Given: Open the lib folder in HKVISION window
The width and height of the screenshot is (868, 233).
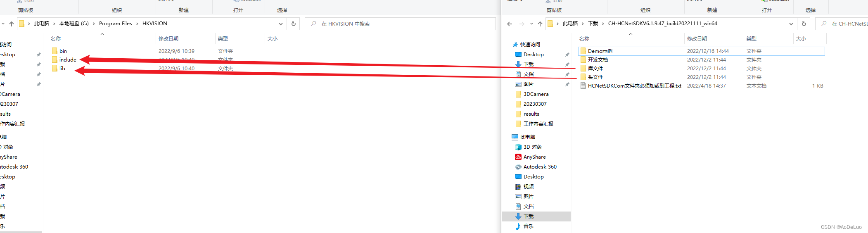Looking at the screenshot, I should tap(62, 68).
